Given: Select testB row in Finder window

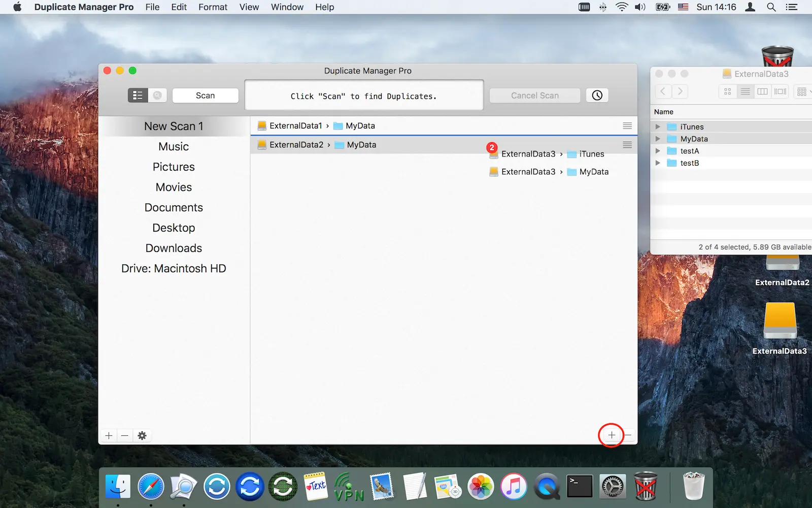Looking at the screenshot, I should click(x=731, y=163).
